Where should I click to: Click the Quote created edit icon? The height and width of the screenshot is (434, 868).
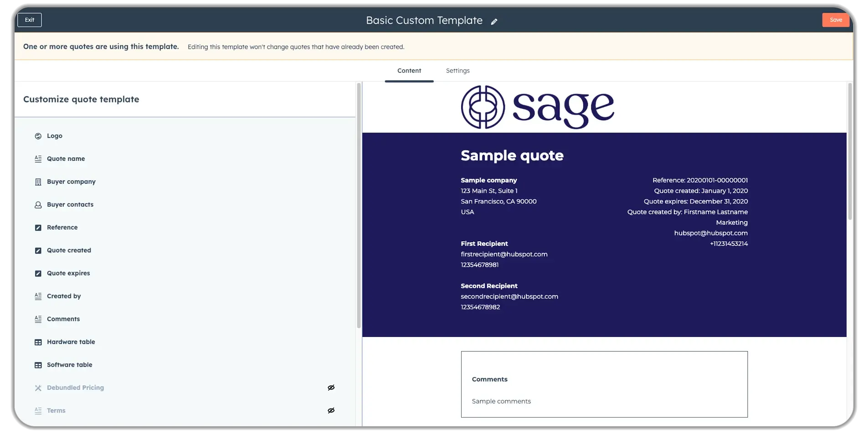(38, 250)
